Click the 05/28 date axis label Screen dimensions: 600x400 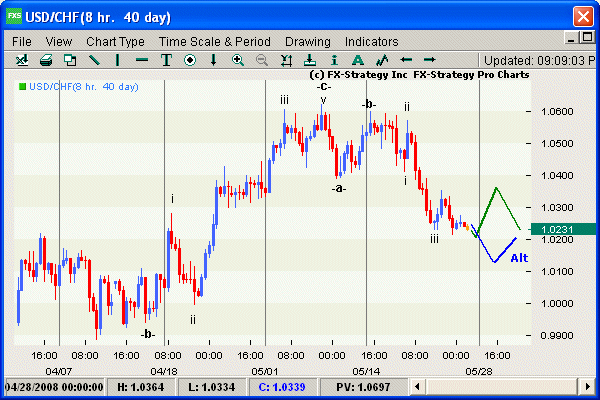tap(479, 371)
